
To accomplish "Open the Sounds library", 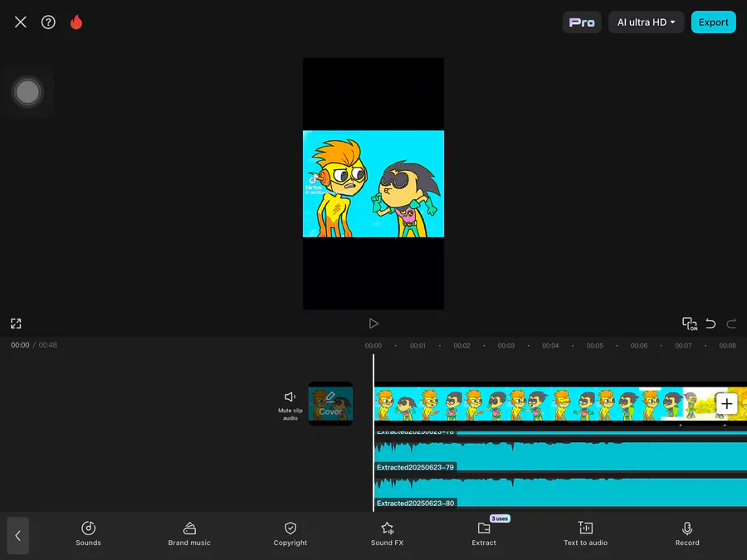I will coord(88,533).
